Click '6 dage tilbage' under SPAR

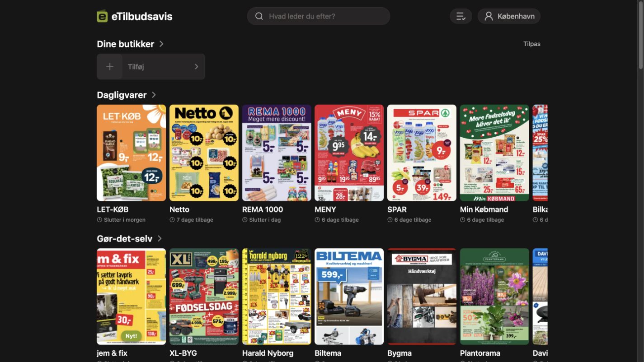click(x=413, y=220)
